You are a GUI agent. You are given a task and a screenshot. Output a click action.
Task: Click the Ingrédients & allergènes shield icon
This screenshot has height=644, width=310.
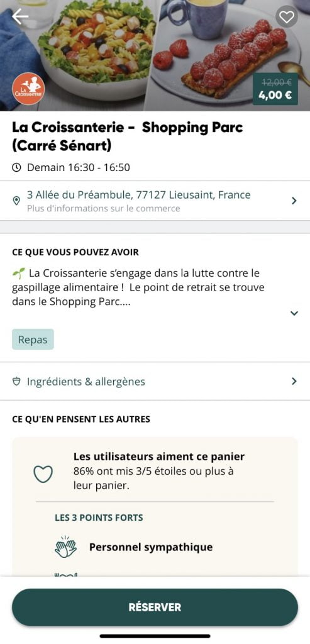16,382
